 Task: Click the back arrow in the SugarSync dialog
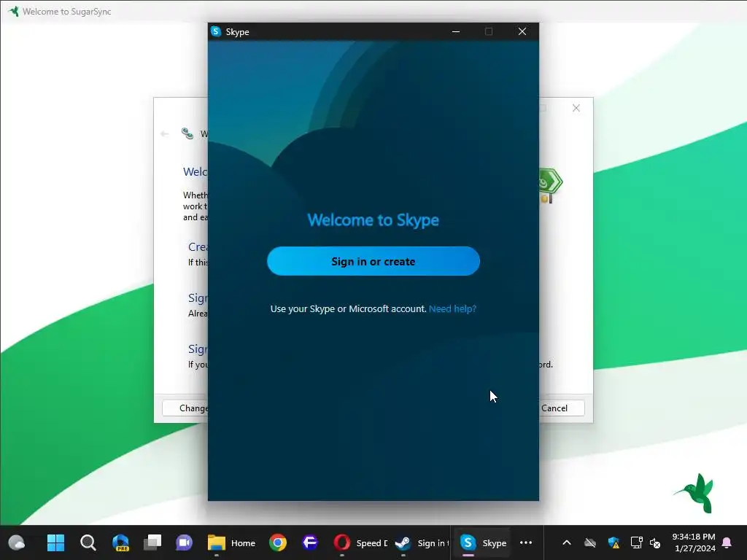pyautogui.click(x=165, y=134)
